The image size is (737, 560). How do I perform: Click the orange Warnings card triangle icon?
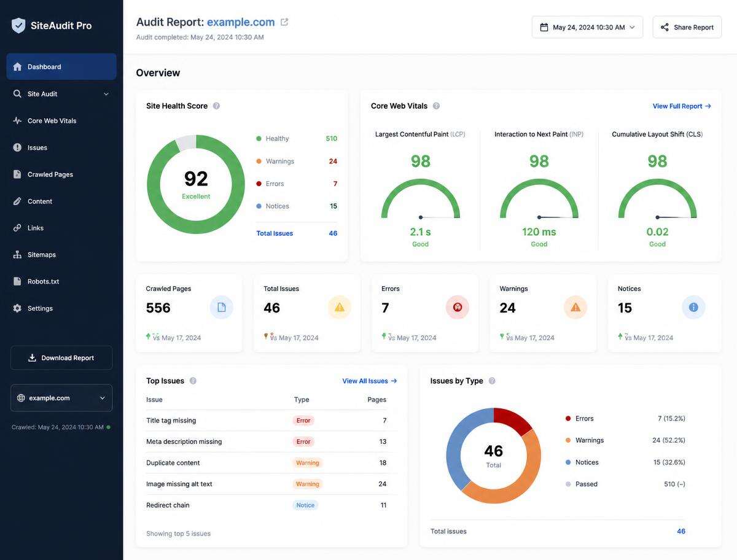point(575,307)
